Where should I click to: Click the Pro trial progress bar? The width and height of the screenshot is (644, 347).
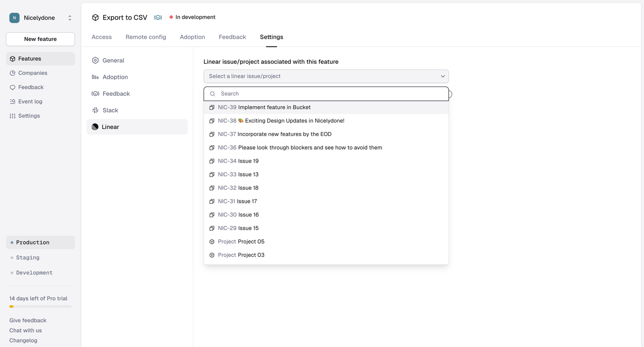point(40,307)
